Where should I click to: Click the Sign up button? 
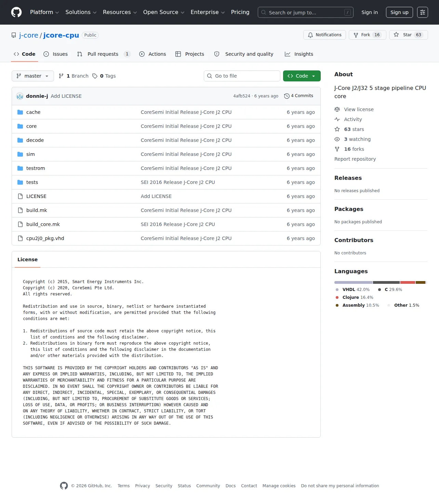pos(399,12)
